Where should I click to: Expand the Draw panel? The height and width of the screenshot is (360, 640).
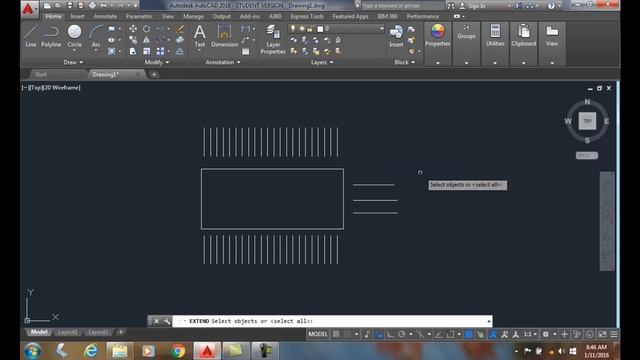(x=73, y=62)
